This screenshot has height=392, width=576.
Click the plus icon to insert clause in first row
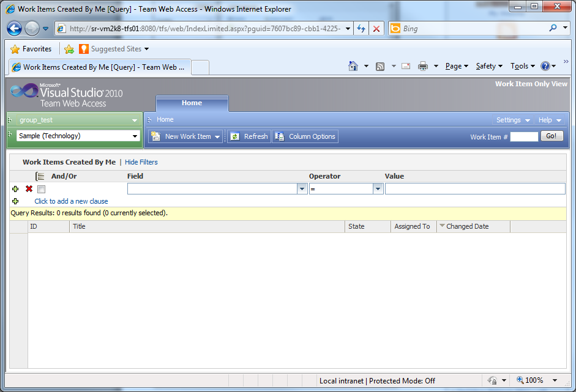(15, 189)
